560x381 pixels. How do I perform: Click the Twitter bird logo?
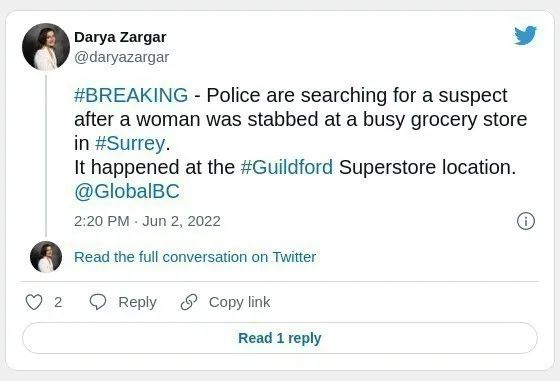pyautogui.click(x=525, y=35)
